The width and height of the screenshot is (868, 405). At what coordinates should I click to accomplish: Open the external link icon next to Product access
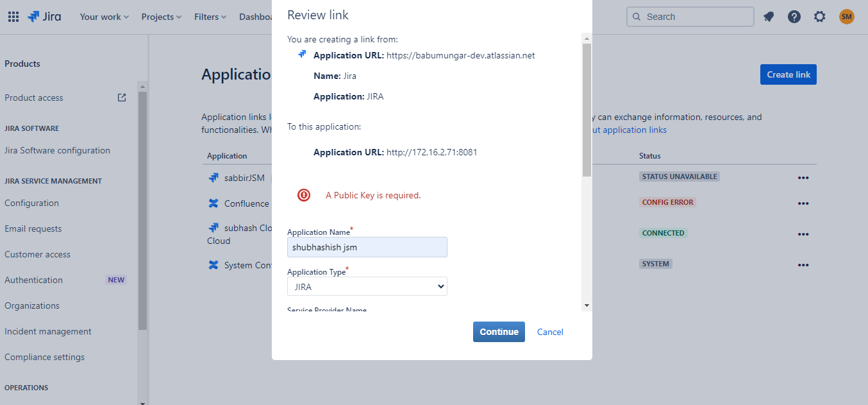(x=121, y=97)
